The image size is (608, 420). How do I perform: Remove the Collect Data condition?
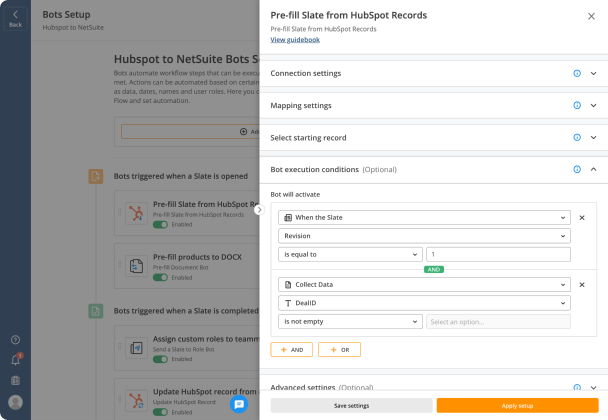[x=582, y=285]
